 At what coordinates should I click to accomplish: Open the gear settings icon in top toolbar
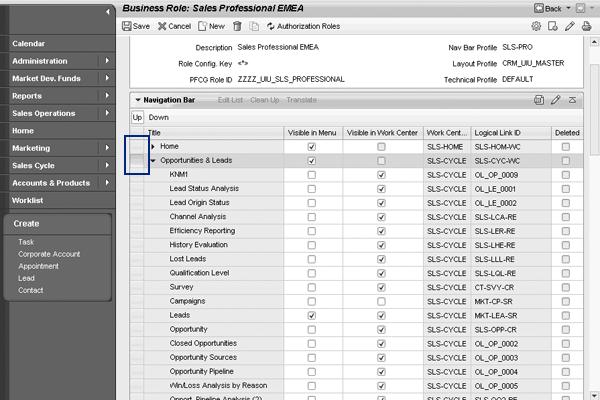(x=537, y=25)
